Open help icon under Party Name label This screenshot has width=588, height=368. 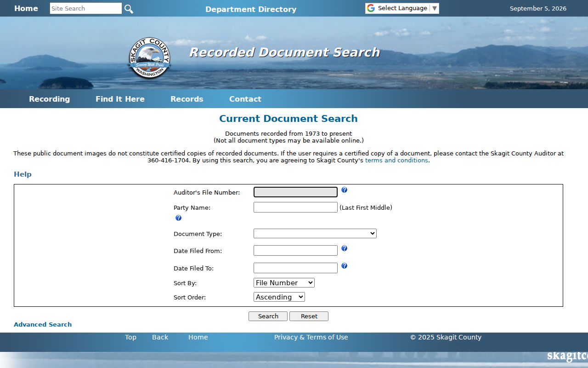click(x=178, y=218)
